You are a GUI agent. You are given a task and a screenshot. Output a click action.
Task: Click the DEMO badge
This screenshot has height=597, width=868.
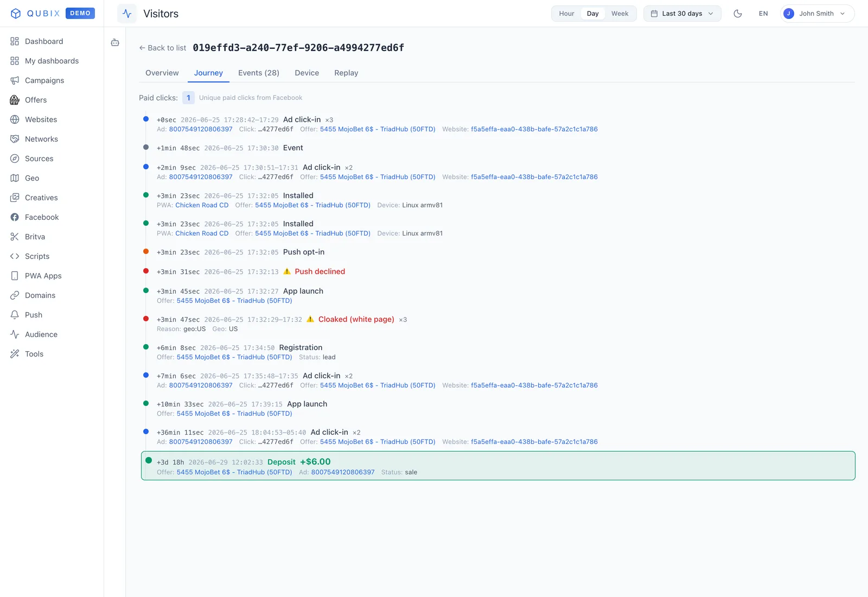[x=80, y=13]
